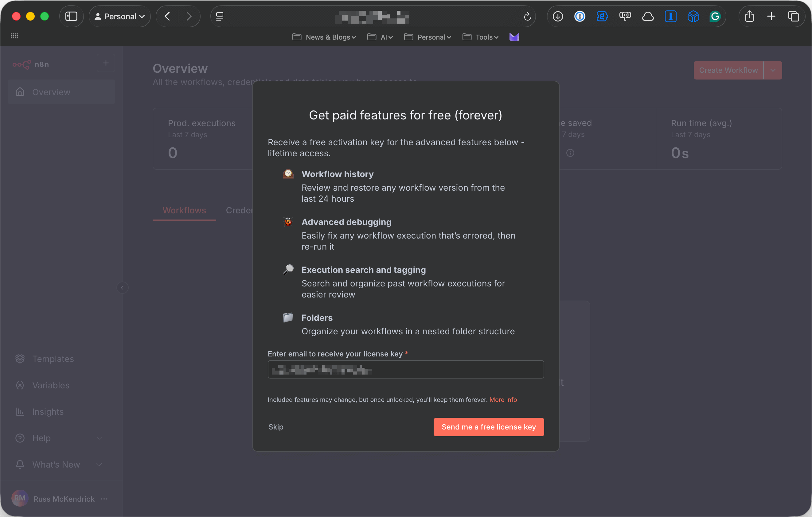Click the Safari sidebar toggle icon
This screenshot has width=812, height=517.
pyautogui.click(x=71, y=16)
